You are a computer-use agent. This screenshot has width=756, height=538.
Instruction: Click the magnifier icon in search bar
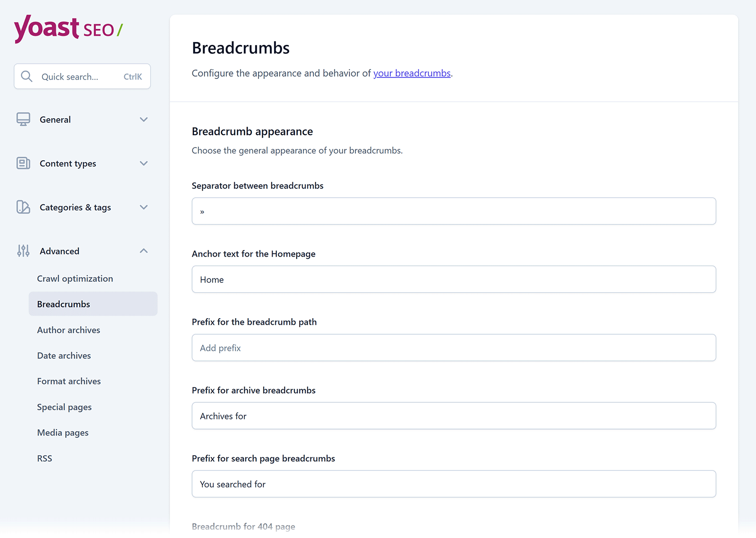click(x=27, y=76)
